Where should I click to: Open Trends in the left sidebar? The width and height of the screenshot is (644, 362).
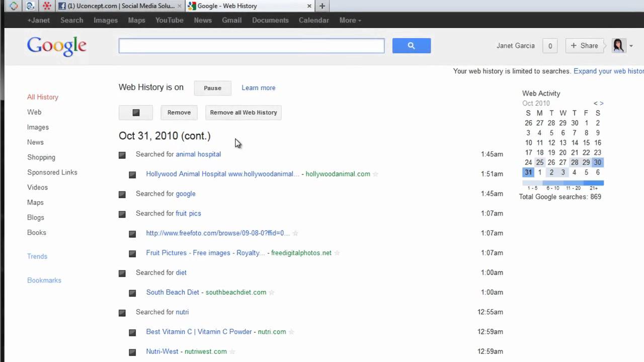pyautogui.click(x=37, y=256)
